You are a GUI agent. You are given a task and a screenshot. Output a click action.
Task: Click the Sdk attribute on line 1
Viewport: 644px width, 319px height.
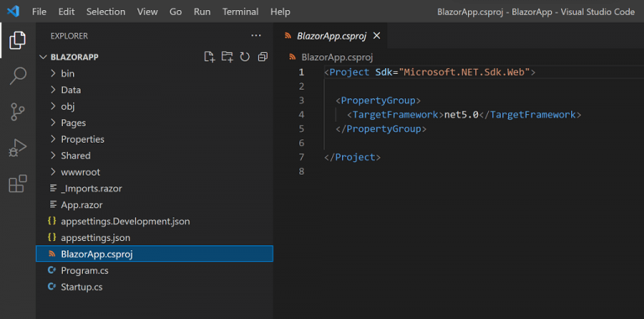[x=384, y=72]
